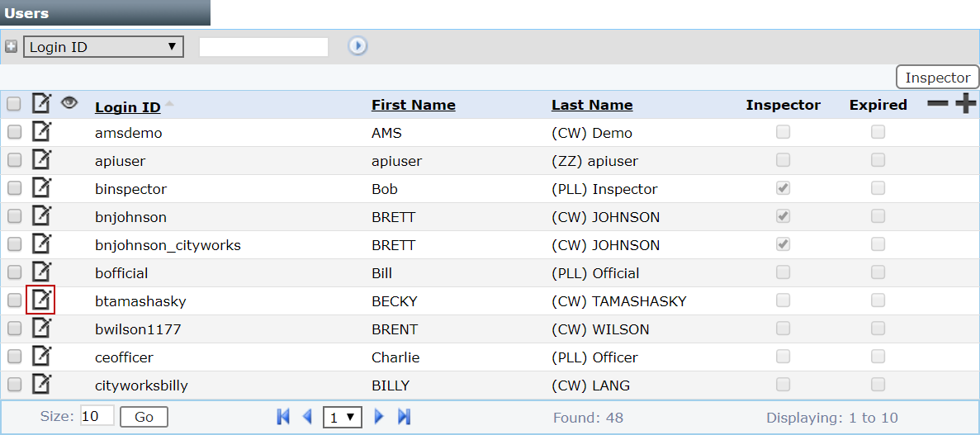Expand the search filter plus icon
This screenshot has width=980, height=435.
pyautogui.click(x=11, y=46)
